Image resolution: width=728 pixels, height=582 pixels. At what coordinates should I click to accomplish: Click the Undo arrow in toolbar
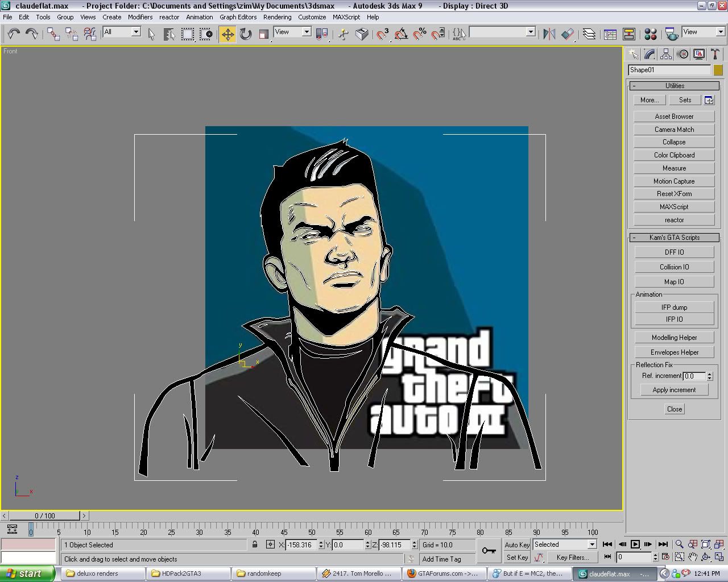(14, 34)
